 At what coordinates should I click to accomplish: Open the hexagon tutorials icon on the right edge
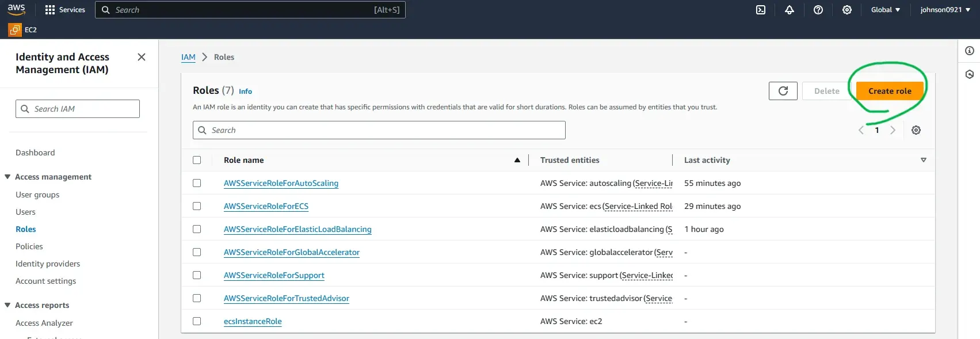(x=970, y=74)
